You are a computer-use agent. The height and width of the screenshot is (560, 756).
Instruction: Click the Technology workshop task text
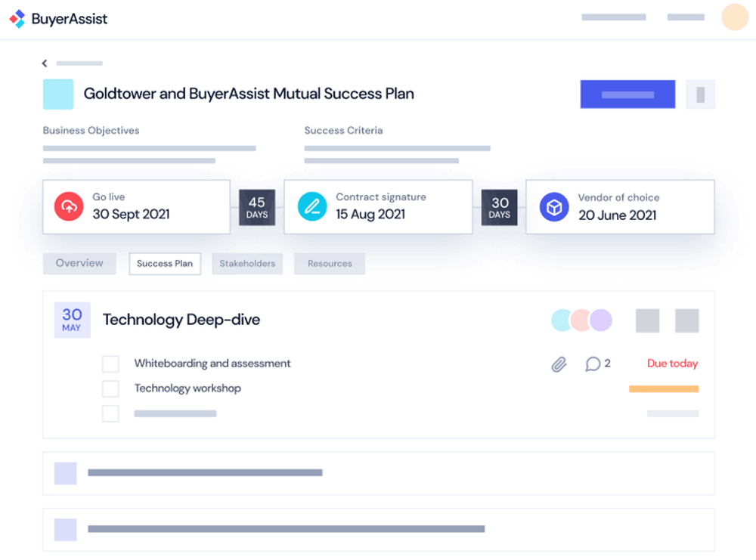point(187,388)
